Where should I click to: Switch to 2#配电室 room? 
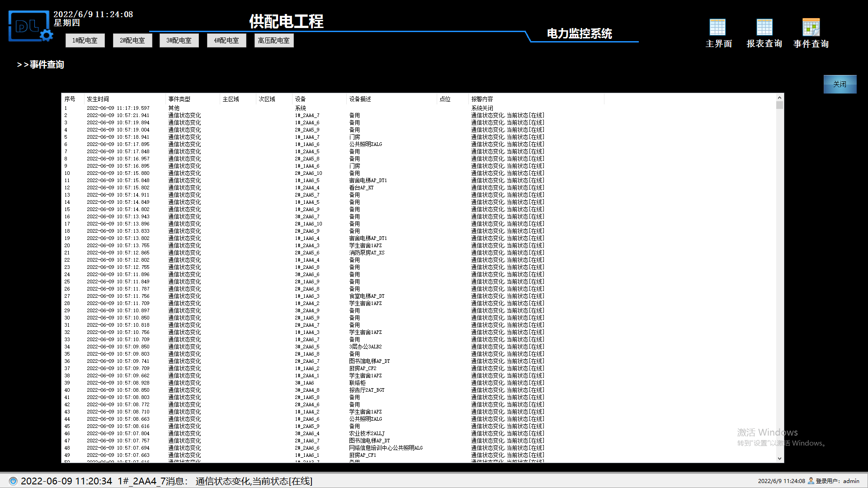coord(132,41)
